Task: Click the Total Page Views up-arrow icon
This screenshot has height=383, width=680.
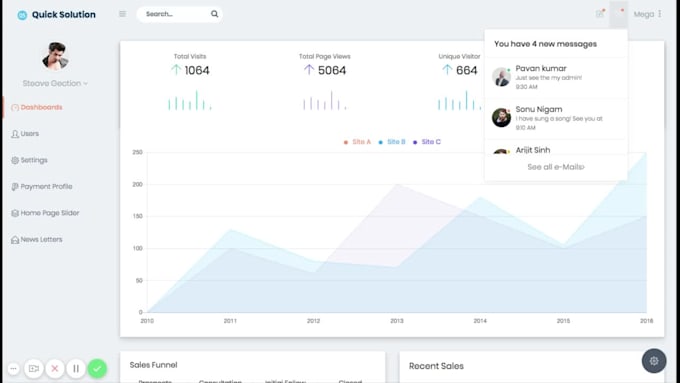Action: (309, 69)
